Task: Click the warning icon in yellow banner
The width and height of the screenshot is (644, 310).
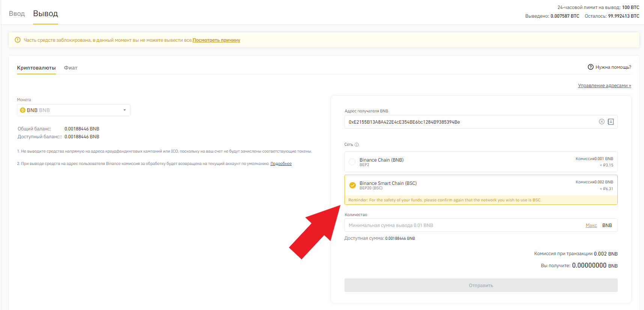Action: [x=18, y=40]
